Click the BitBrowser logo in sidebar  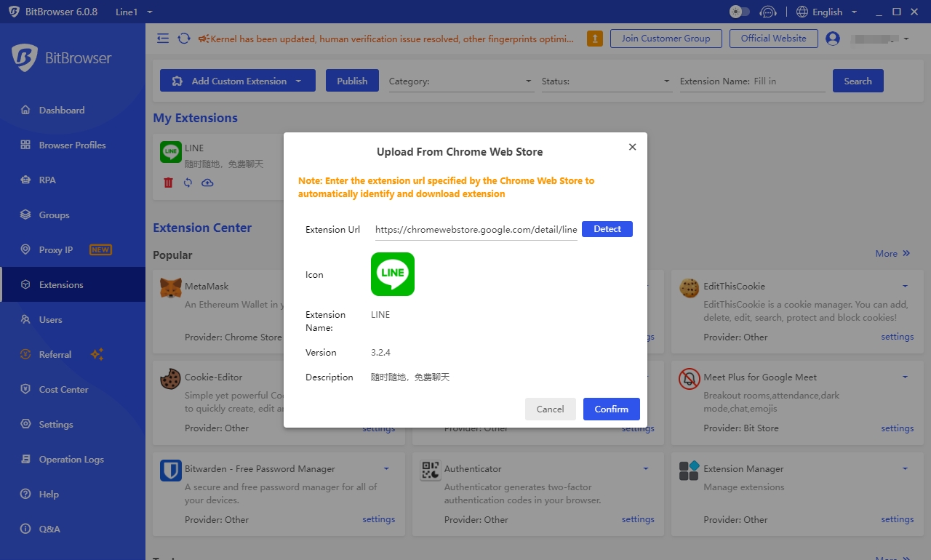(62, 58)
